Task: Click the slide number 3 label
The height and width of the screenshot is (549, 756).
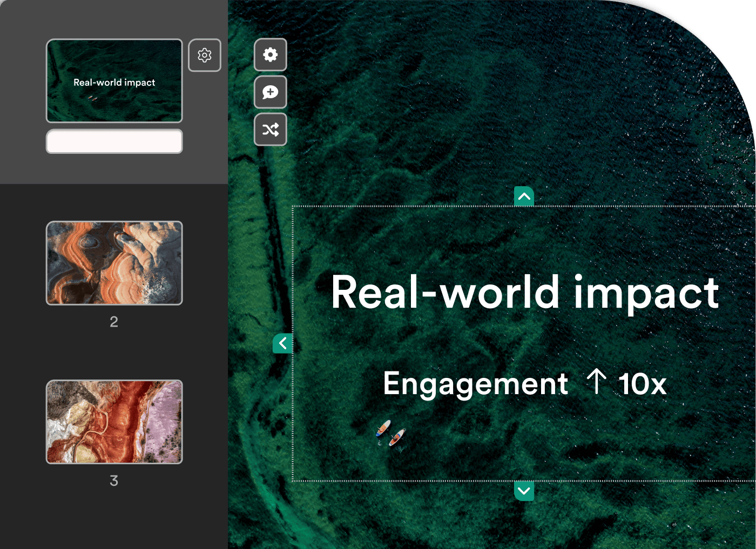Action: [114, 480]
